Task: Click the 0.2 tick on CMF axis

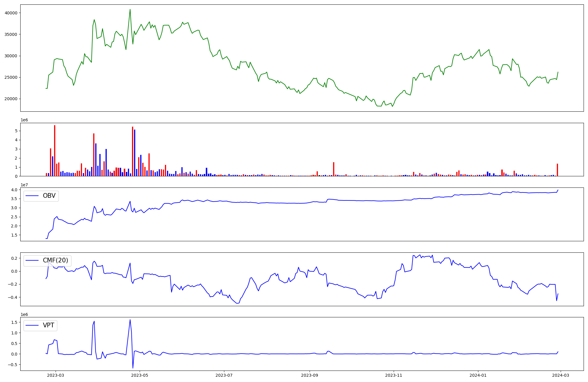Action: (x=14, y=258)
